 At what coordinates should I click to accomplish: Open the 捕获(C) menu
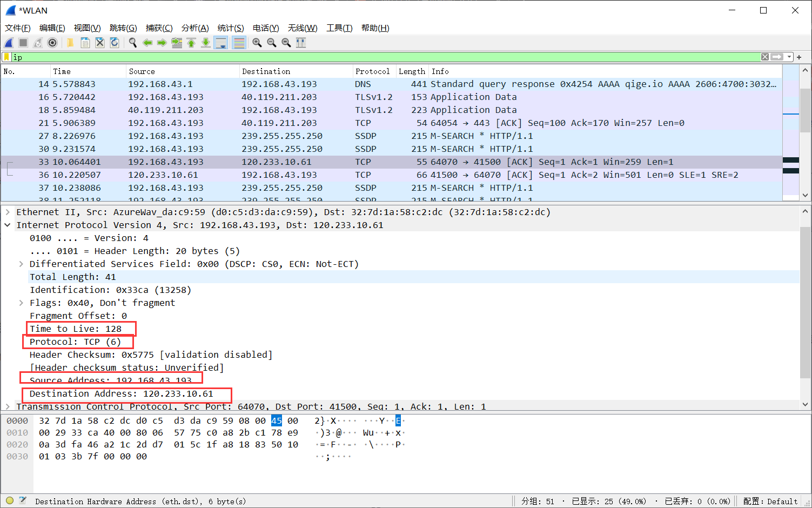coord(159,28)
